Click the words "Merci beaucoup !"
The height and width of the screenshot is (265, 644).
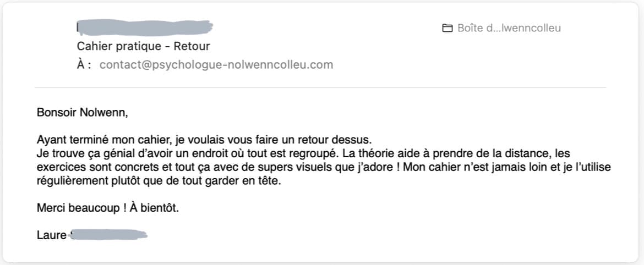[77, 209]
